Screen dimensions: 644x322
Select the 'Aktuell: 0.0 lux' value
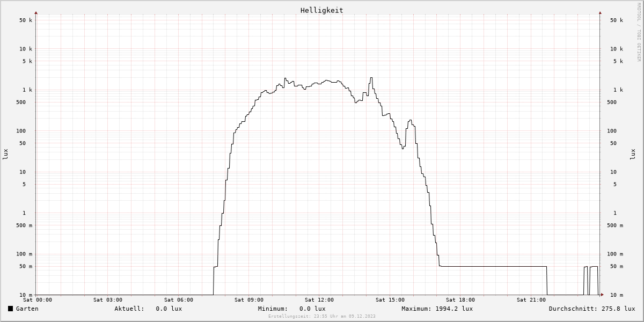point(148,309)
